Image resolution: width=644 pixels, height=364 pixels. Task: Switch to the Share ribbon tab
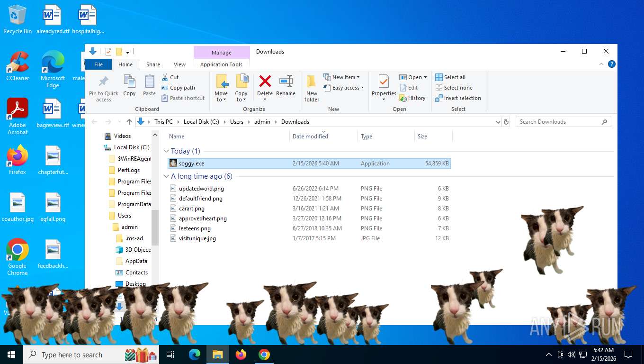(153, 64)
